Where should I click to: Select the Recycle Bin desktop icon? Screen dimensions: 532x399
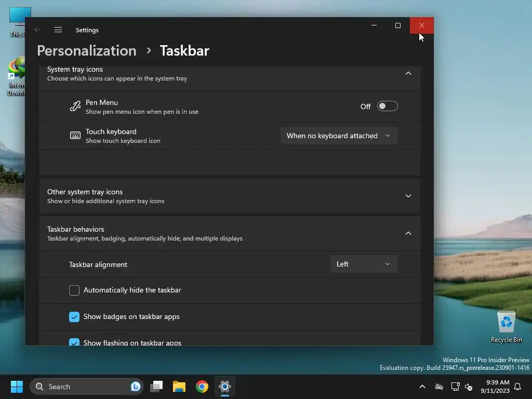(506, 327)
